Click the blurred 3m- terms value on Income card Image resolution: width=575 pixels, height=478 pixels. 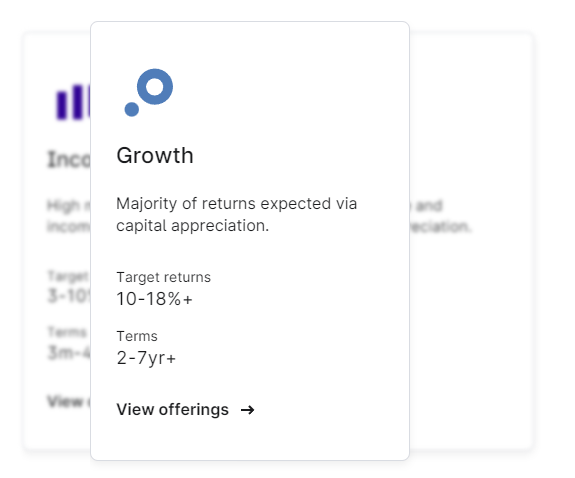(69, 353)
